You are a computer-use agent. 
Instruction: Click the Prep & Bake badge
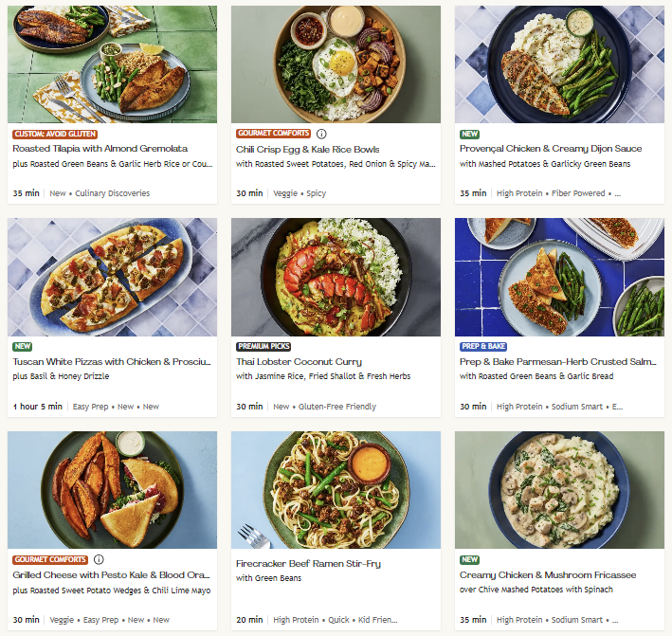click(x=483, y=346)
